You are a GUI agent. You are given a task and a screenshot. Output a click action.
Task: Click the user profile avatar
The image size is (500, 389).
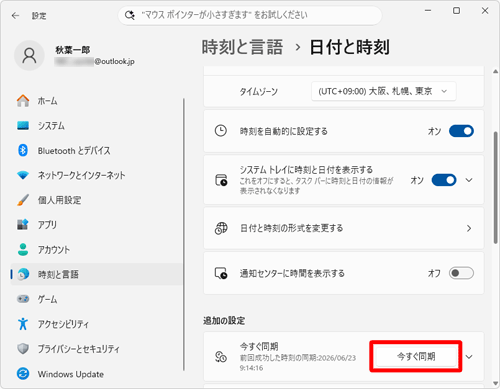(29, 56)
